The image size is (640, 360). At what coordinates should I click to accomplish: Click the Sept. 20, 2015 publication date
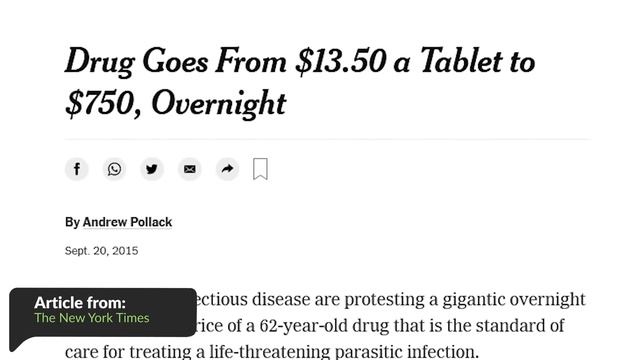pyautogui.click(x=102, y=251)
